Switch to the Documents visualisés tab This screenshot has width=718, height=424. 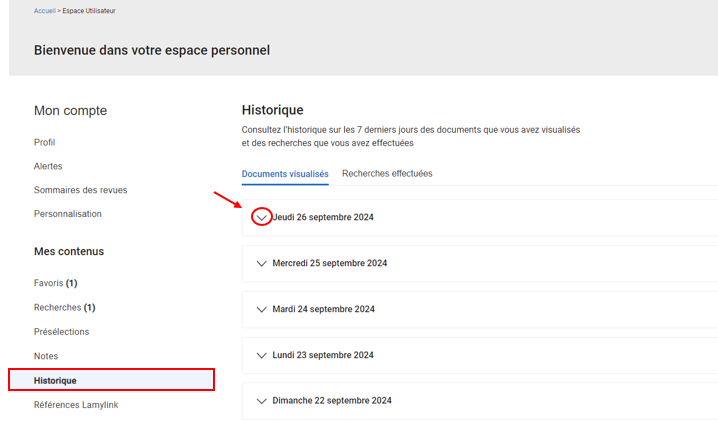(285, 174)
